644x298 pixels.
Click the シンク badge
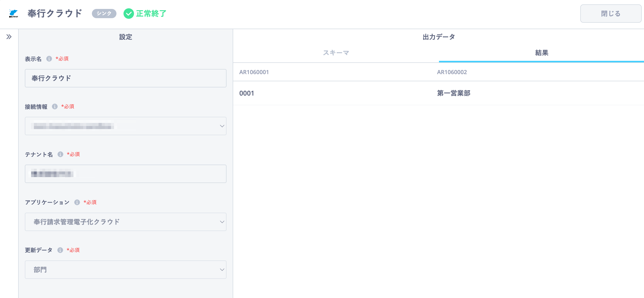(104, 14)
